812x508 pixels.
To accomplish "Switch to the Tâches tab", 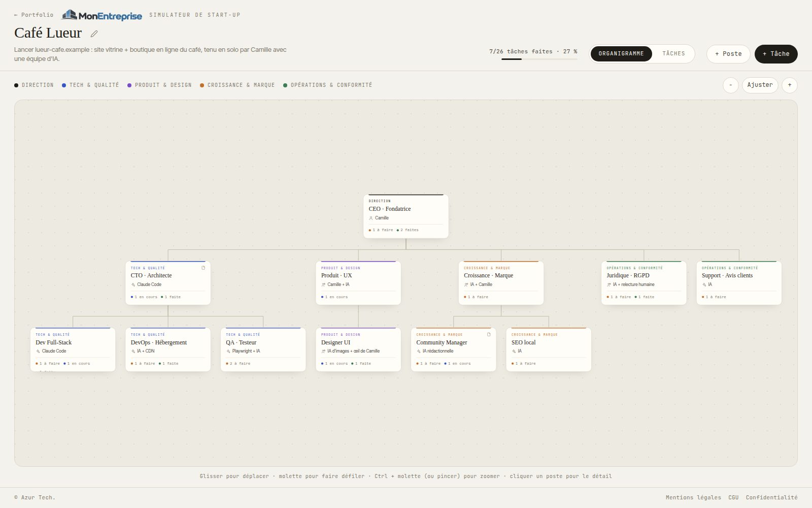I will 673,53.
